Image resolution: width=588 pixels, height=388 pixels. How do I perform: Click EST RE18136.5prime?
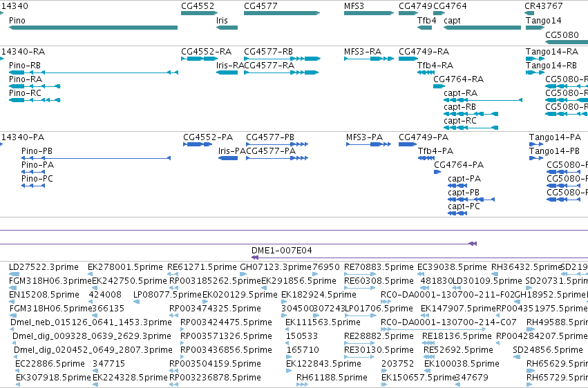click(428, 343)
